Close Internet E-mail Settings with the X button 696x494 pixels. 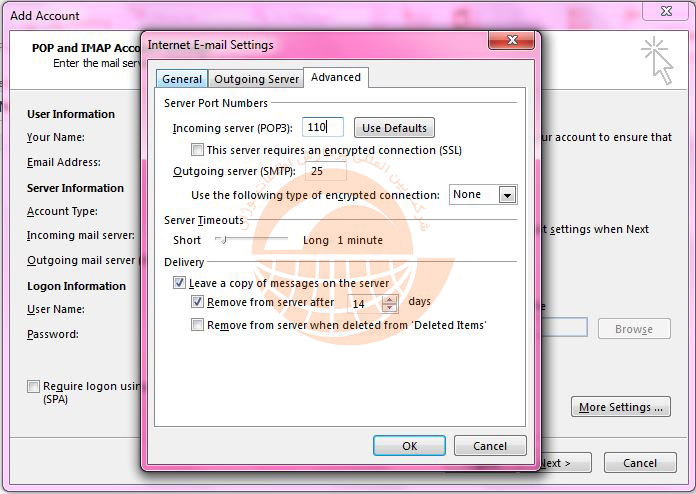tap(513, 41)
